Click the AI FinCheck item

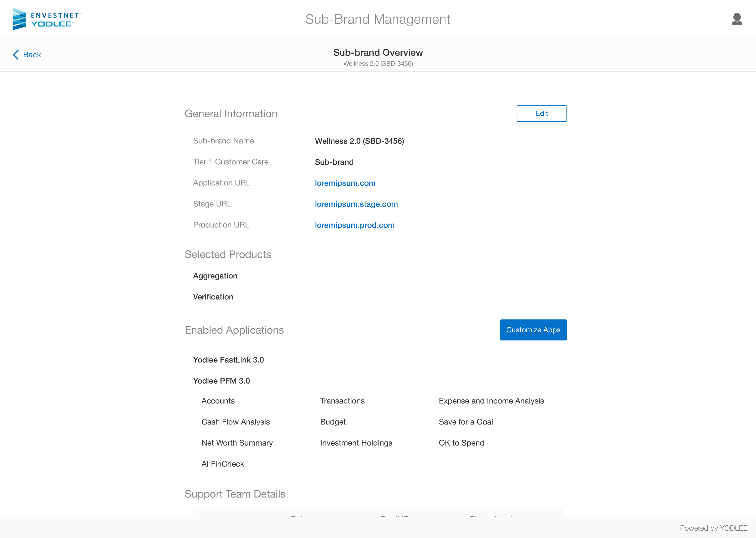[223, 464]
